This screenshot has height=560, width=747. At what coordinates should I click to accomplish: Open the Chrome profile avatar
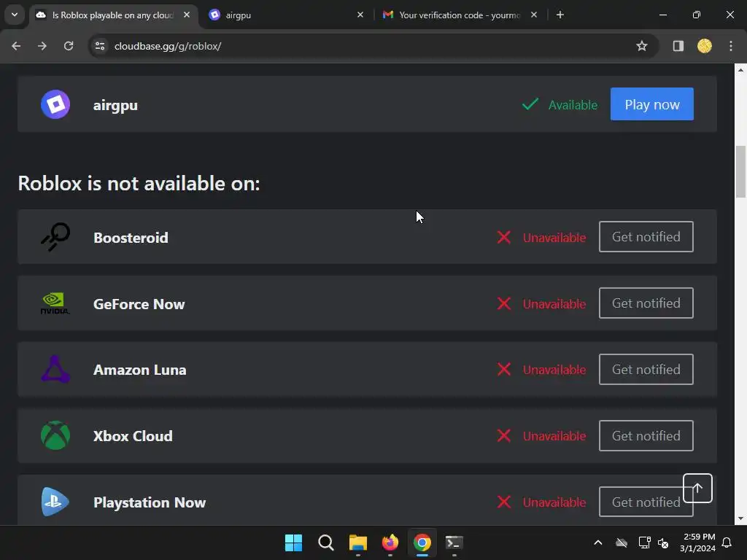pyautogui.click(x=705, y=46)
